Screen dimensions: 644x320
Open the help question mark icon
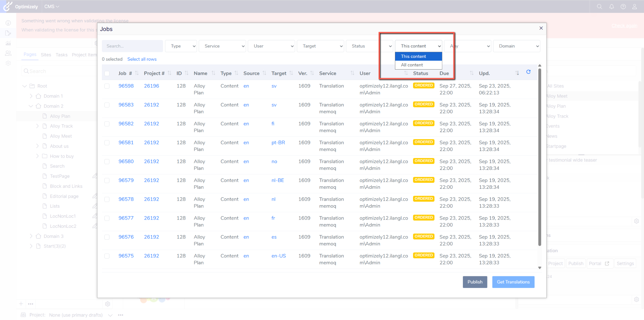pyautogui.click(x=623, y=7)
